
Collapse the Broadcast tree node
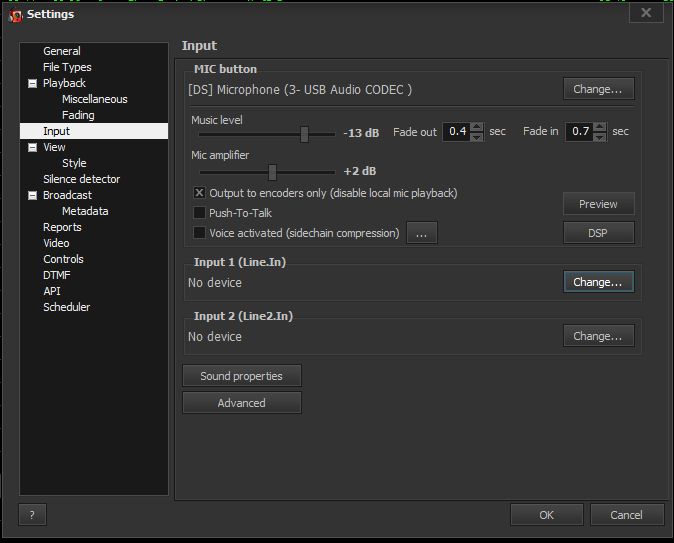(32, 196)
